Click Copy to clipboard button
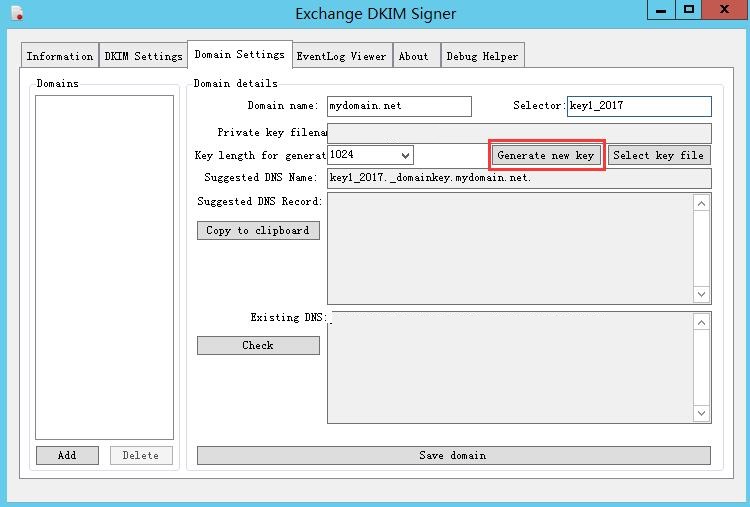The image size is (750, 507). tap(257, 230)
